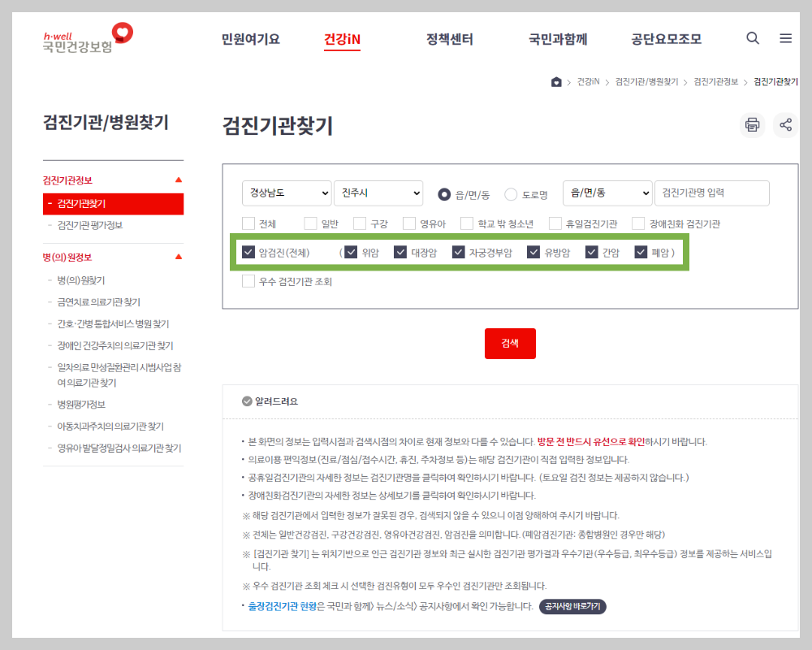Open the 공단요모조모 top menu
Viewport: 812px width, 650px height.
click(x=666, y=39)
